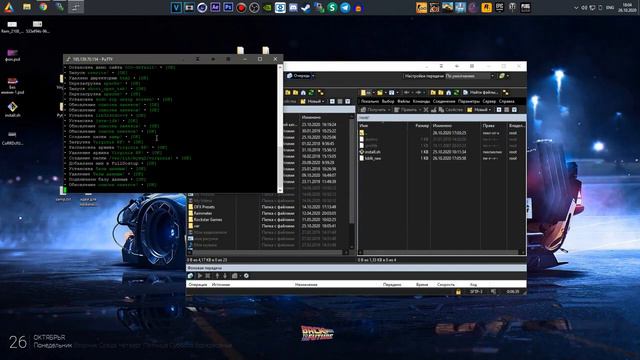This screenshot has height=360, width=640.
Task: Open the Параметры menu
Action: pos(469,101)
